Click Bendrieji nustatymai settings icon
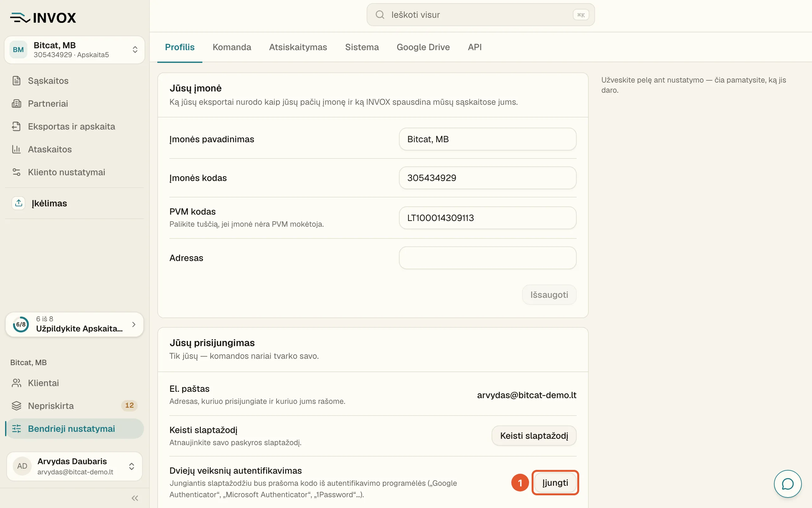 [16, 429]
